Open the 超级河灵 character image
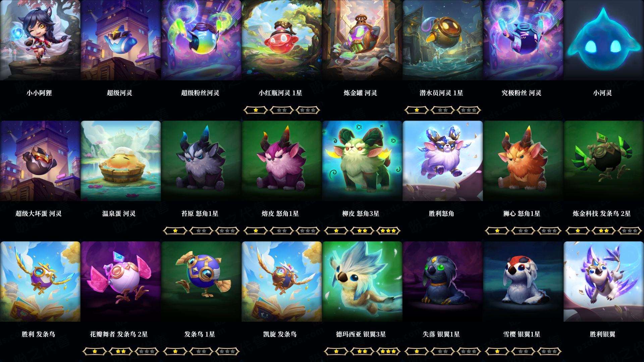The image size is (644, 362). pos(121,40)
